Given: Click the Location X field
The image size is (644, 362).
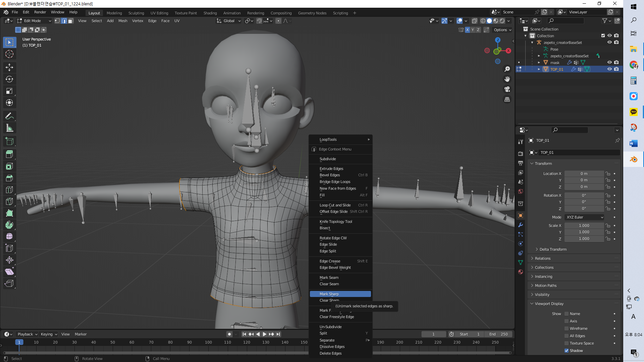Looking at the screenshot, I should pyautogui.click(x=584, y=174).
